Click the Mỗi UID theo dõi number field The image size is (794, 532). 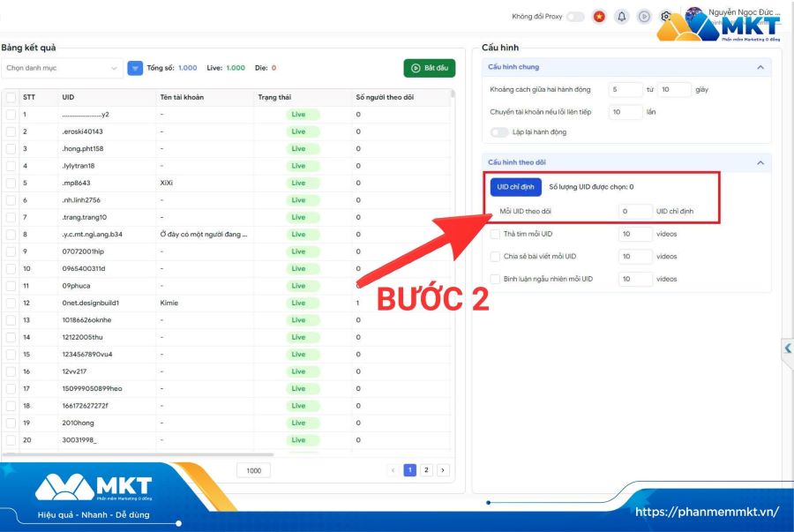634,212
